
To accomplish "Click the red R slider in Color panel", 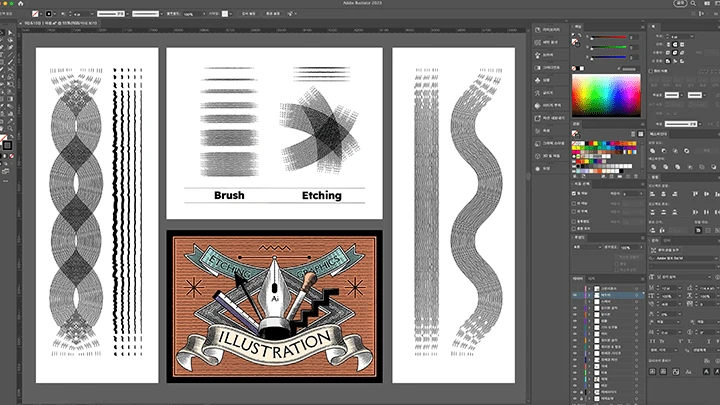I will 608,37.
